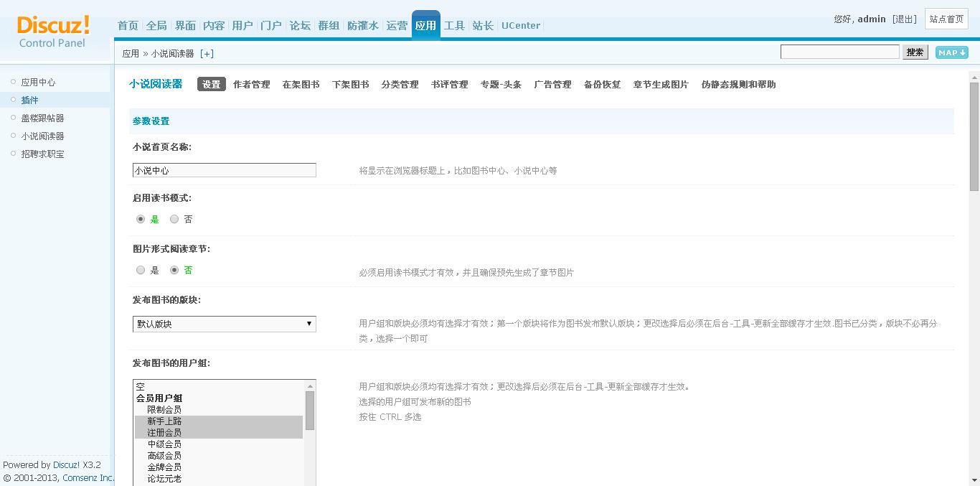
Task: Switch to the 备份恢复 tab
Action: point(603,85)
